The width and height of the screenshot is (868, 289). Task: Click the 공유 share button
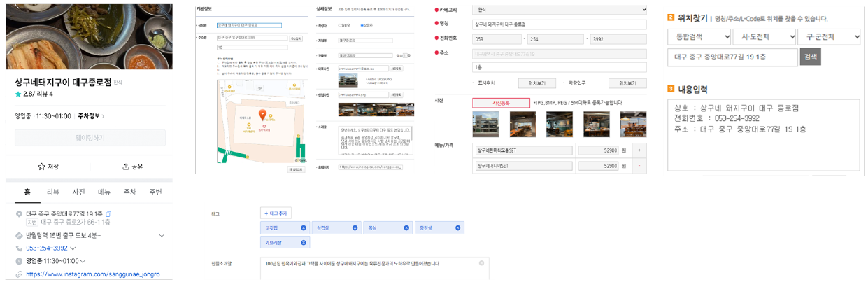132,167
